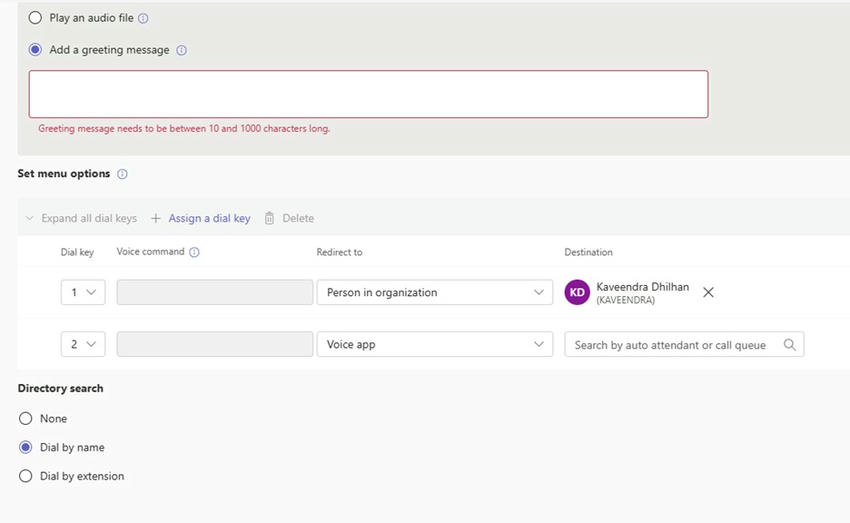This screenshot has width=850, height=523.
Task: Select Play an audio file option
Action: pyautogui.click(x=35, y=18)
